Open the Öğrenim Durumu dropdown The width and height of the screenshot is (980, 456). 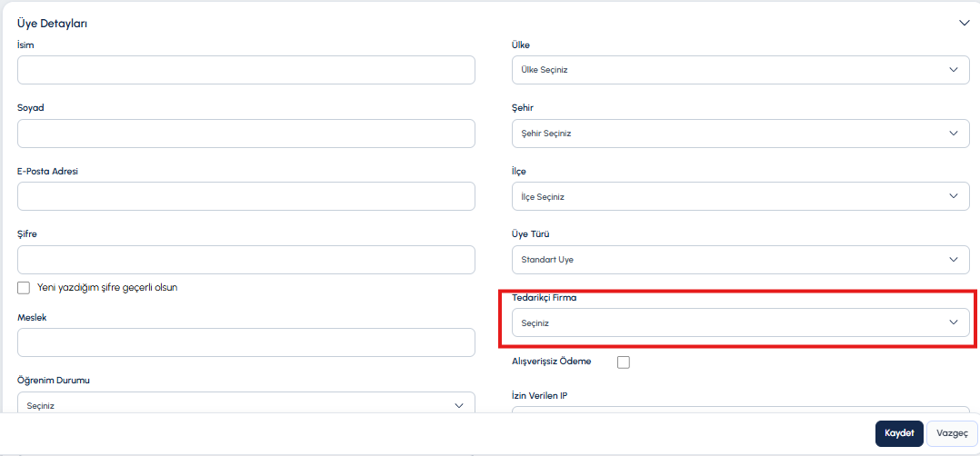click(x=246, y=403)
